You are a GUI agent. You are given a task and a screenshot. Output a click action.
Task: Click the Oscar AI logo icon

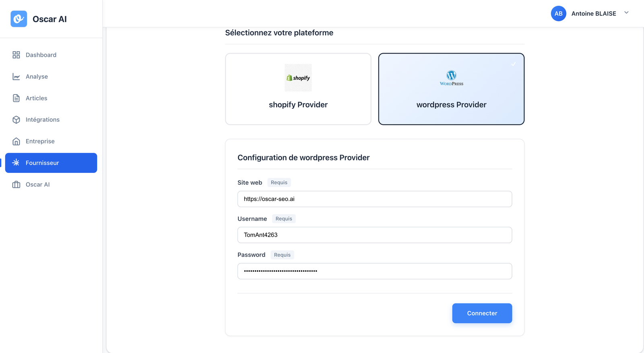point(19,19)
